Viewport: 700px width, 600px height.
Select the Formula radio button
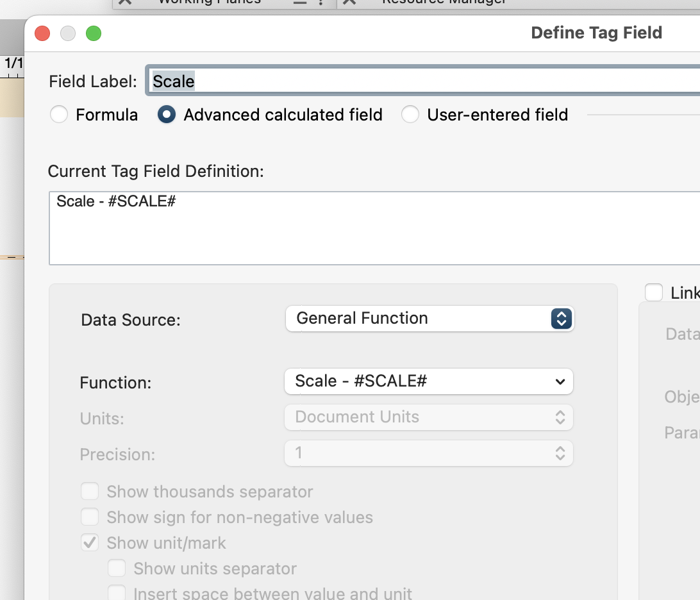tap(59, 115)
